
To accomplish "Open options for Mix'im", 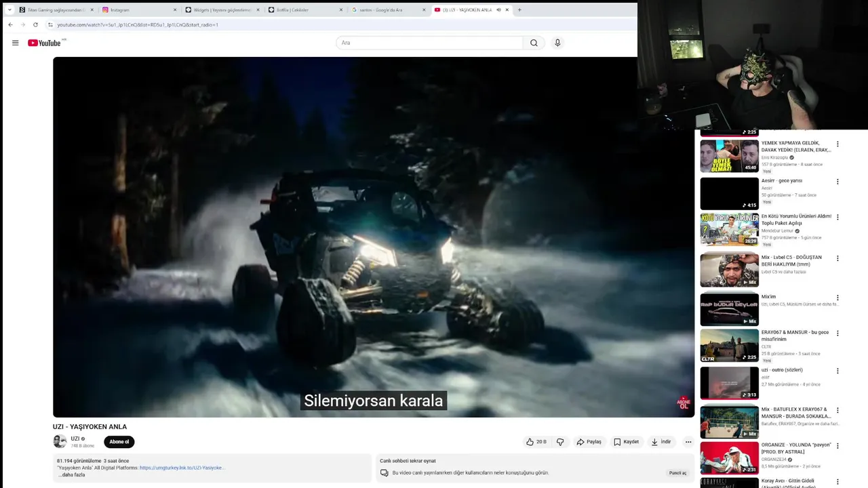I will coord(837,298).
